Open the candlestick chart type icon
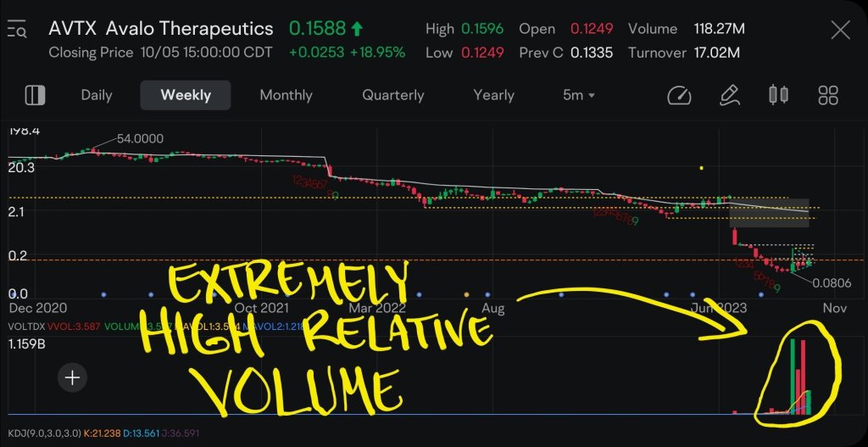The image size is (868, 447). 777,95
